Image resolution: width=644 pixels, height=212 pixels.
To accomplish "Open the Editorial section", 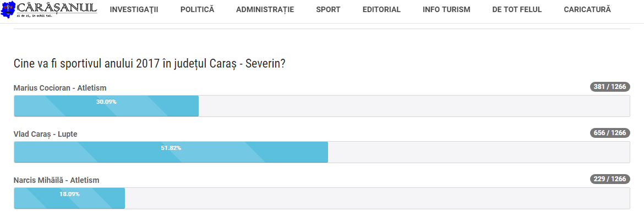I will click(x=381, y=10).
